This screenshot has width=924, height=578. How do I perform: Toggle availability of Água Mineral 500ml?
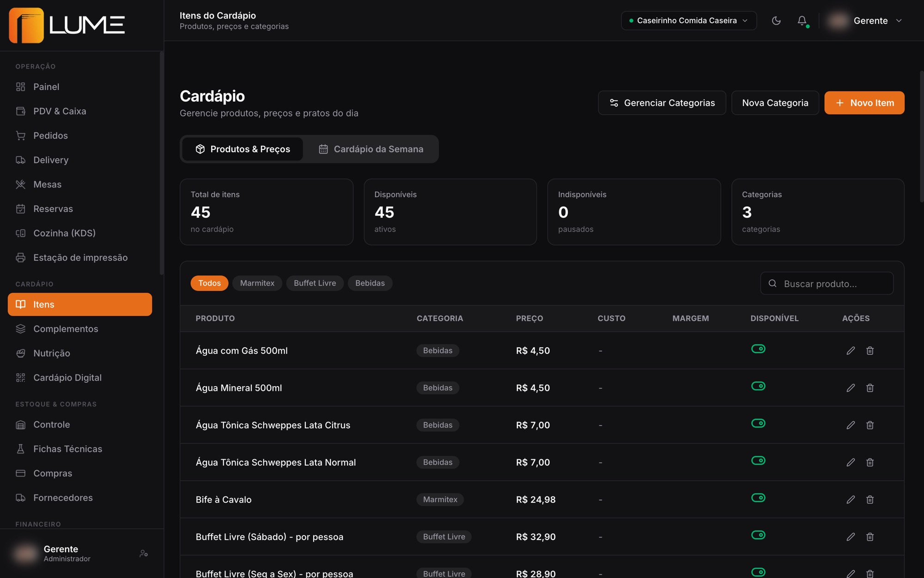[x=758, y=386]
